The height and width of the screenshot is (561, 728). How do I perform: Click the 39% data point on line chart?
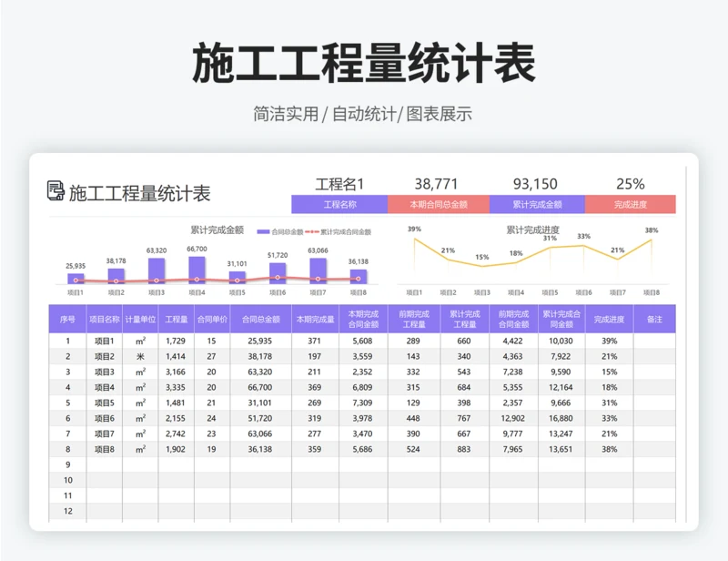pos(415,239)
